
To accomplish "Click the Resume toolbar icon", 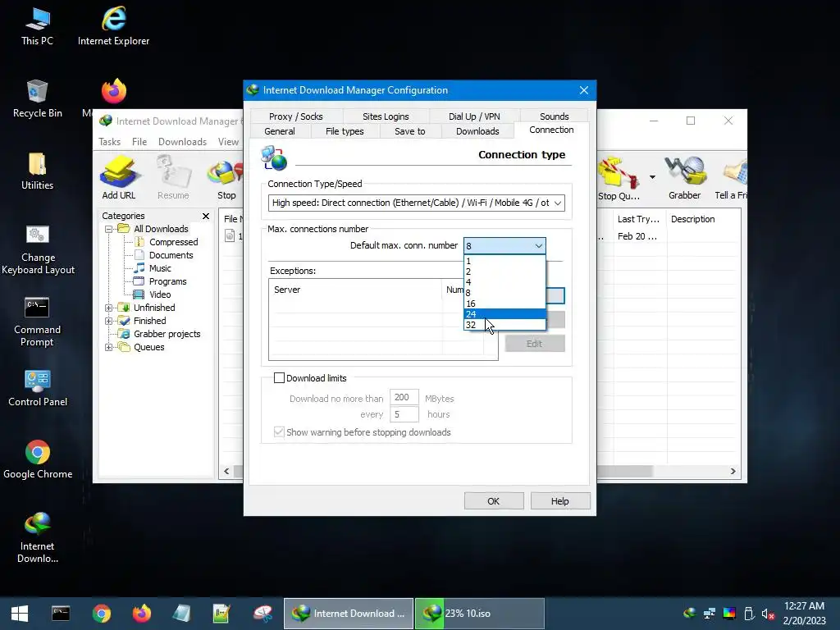I will 173,178.
